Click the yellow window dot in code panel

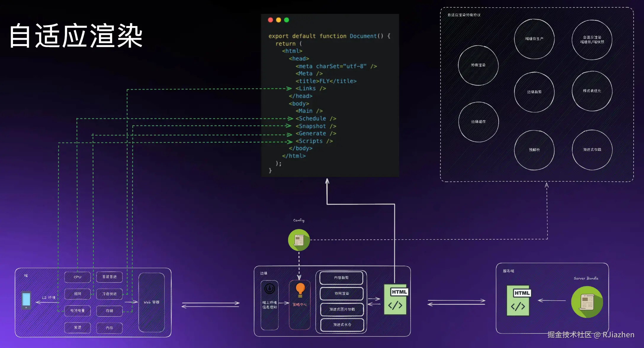pyautogui.click(x=278, y=20)
